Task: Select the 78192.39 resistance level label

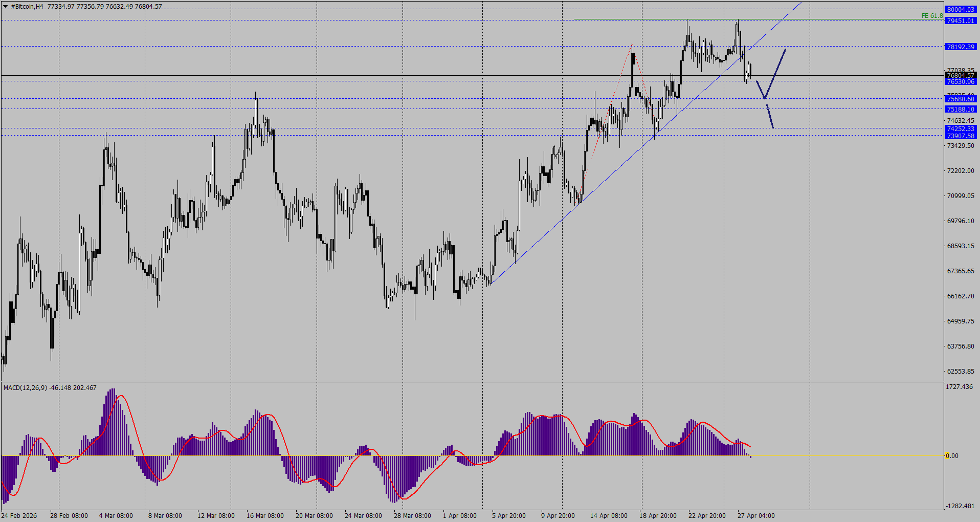Action: (x=961, y=47)
